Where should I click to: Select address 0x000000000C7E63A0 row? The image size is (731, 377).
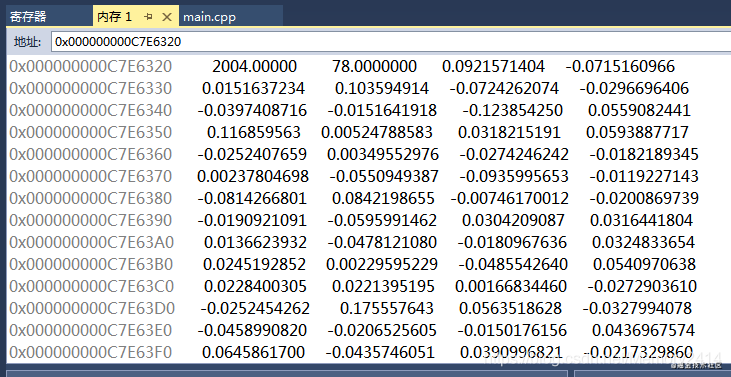pos(91,242)
